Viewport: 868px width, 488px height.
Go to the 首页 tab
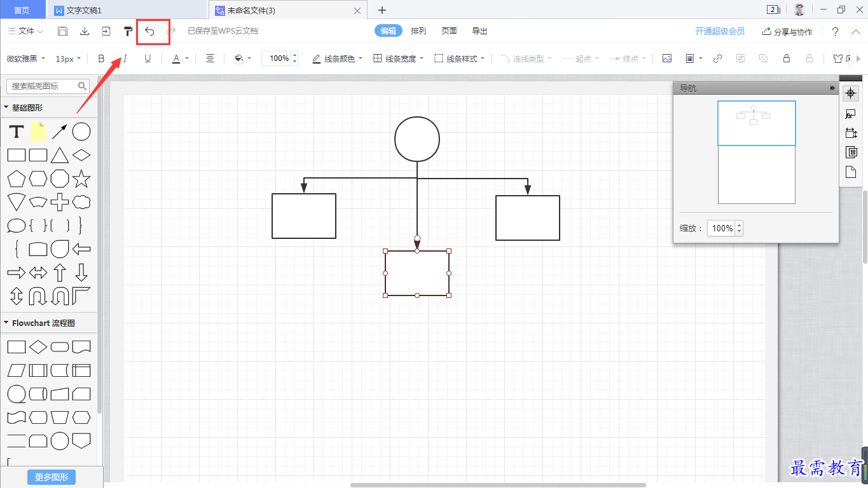click(22, 10)
